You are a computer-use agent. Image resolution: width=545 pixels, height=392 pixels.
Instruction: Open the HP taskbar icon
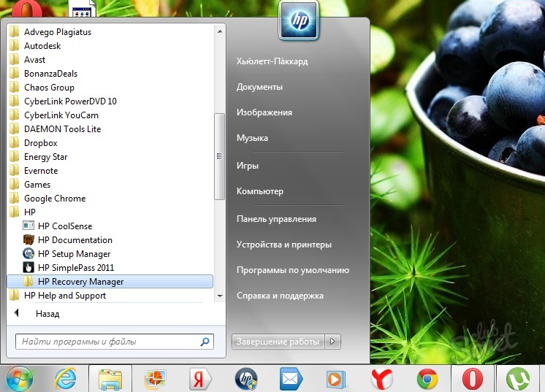coord(246,379)
